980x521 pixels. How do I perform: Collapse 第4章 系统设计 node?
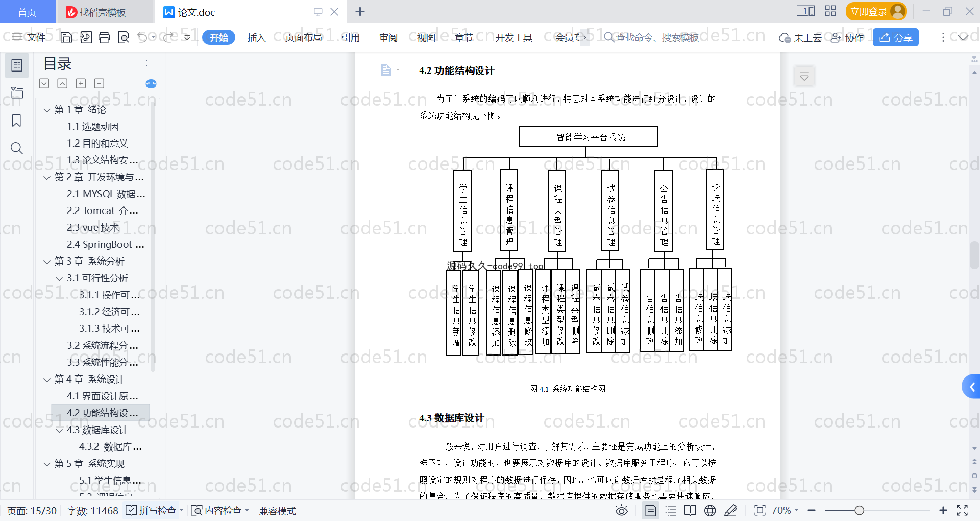[x=47, y=380]
